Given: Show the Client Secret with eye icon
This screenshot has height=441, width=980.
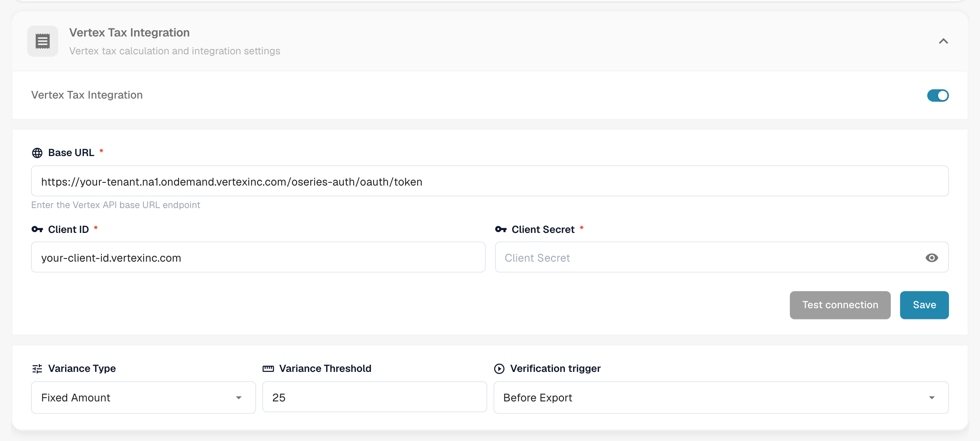Looking at the screenshot, I should [x=932, y=258].
